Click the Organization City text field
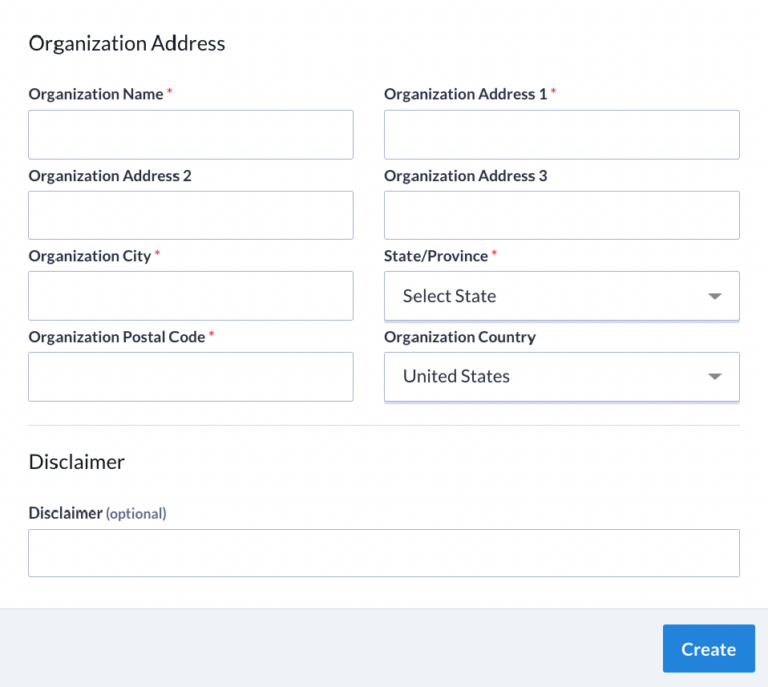The height and width of the screenshot is (687, 768). click(190, 296)
